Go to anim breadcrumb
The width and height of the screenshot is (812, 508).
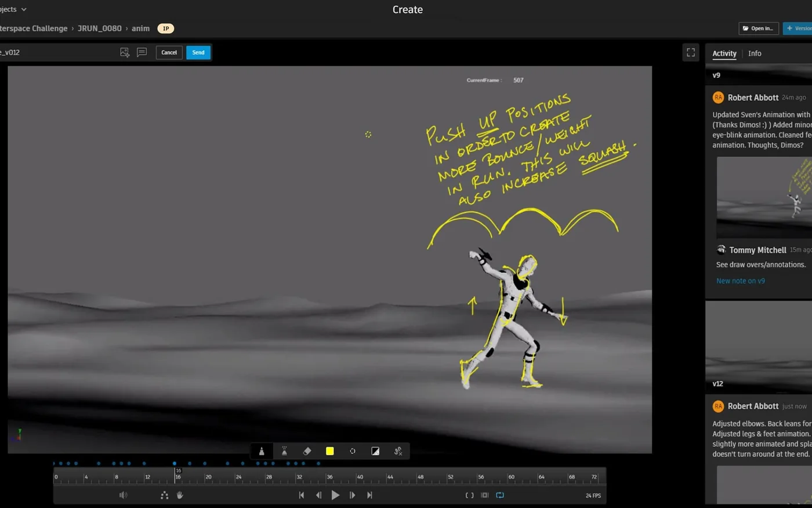point(140,28)
